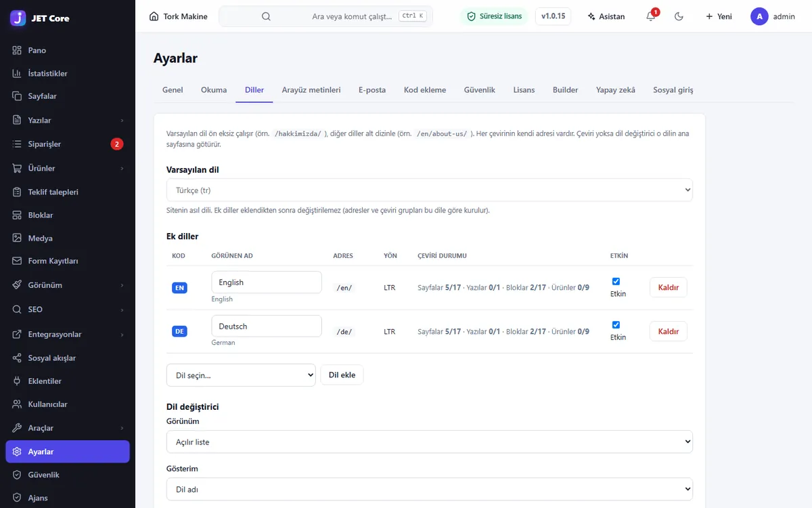
Task: Click the İstatistikler chart icon
Action: (17, 73)
